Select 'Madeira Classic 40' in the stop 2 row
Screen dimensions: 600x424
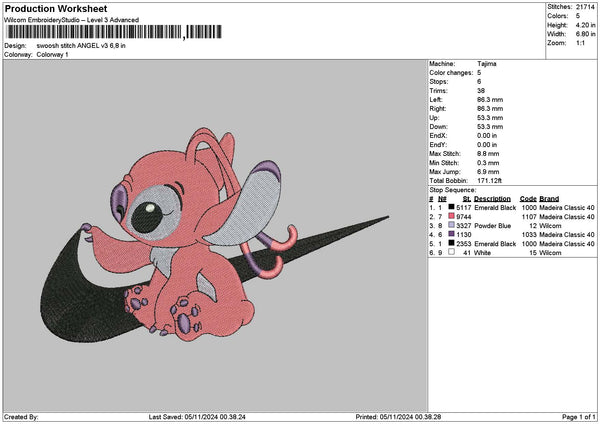[567, 217]
